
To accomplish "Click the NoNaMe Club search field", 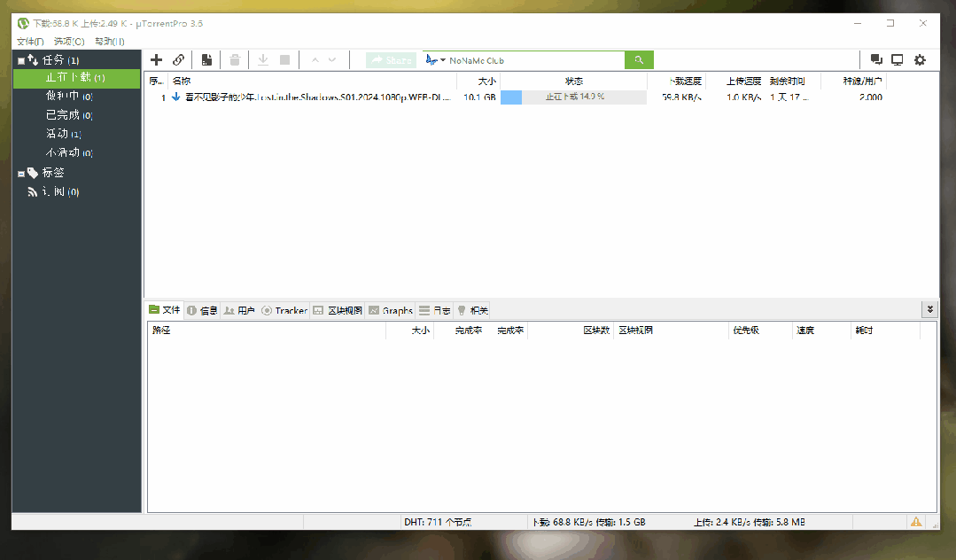I will (535, 60).
